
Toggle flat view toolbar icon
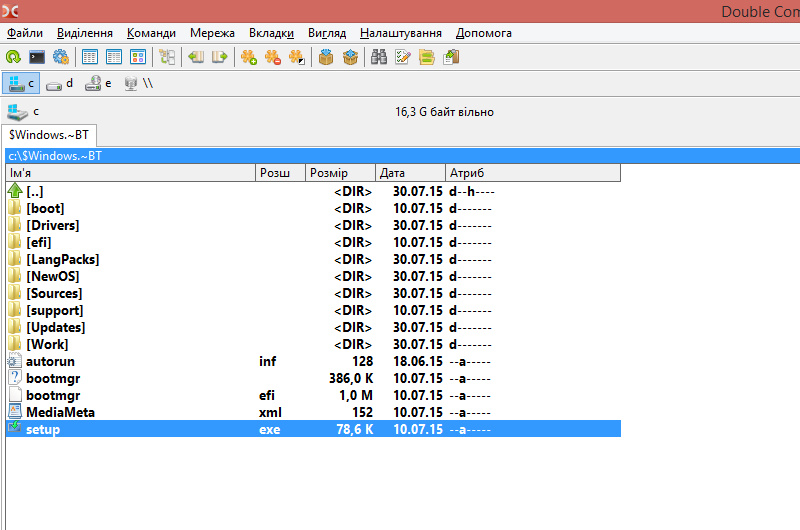167,57
